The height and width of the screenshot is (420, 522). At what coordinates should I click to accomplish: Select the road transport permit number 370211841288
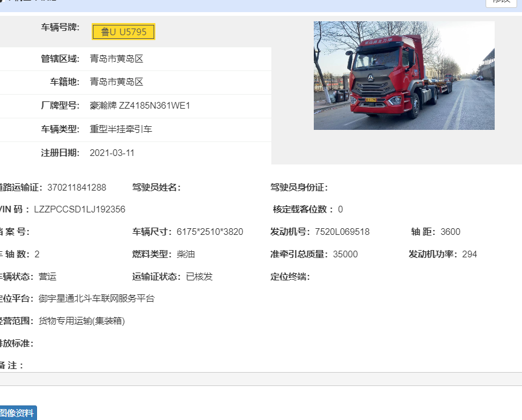coord(76,188)
